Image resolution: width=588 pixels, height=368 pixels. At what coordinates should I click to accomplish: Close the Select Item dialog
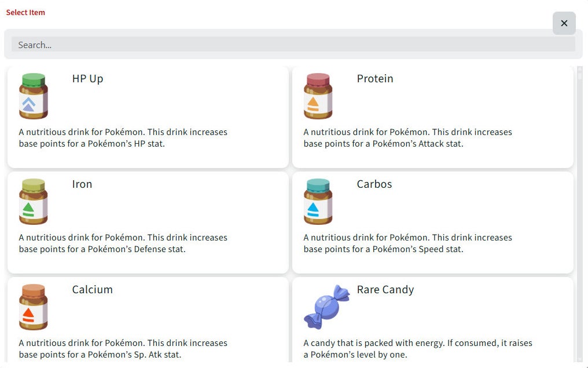coord(564,23)
